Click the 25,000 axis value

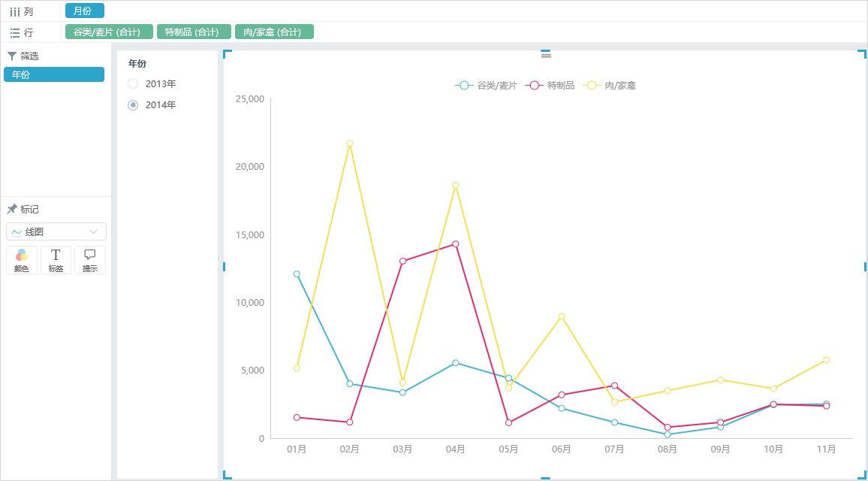pyautogui.click(x=249, y=99)
